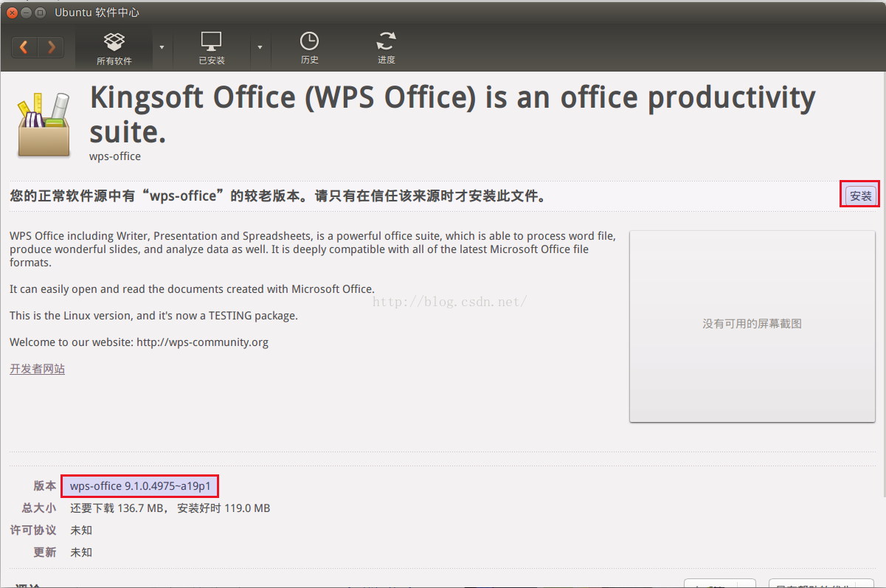Click the 未知 value beside 许可协议
The image size is (886, 588).
pyautogui.click(x=81, y=530)
